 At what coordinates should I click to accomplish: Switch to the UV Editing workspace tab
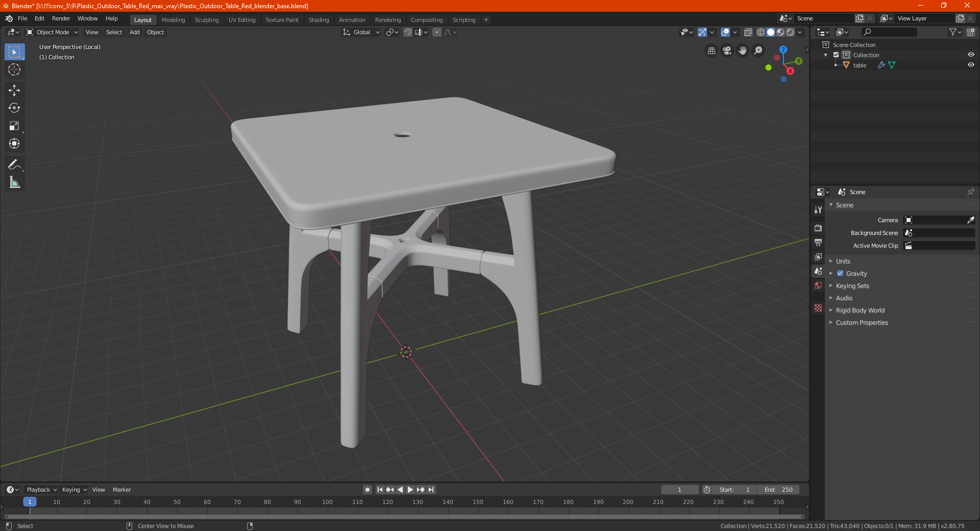(242, 20)
